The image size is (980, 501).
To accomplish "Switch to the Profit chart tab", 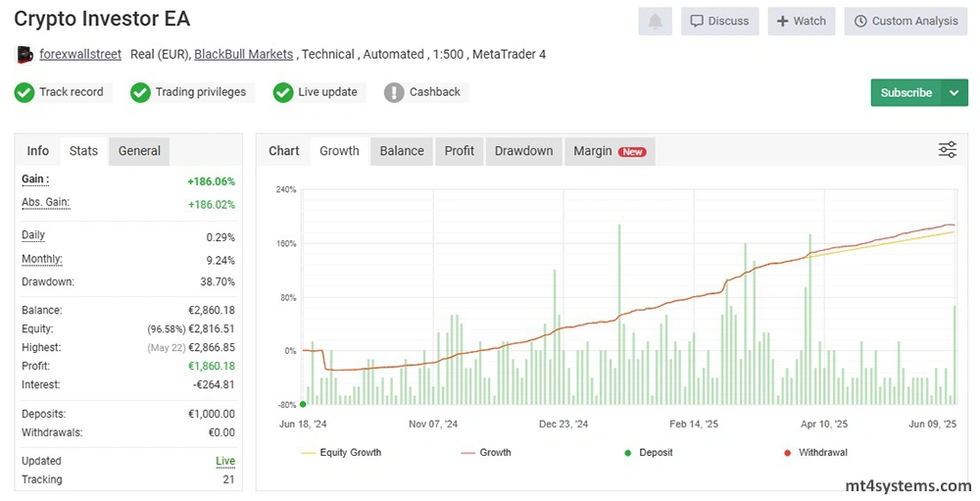I will 460,151.
